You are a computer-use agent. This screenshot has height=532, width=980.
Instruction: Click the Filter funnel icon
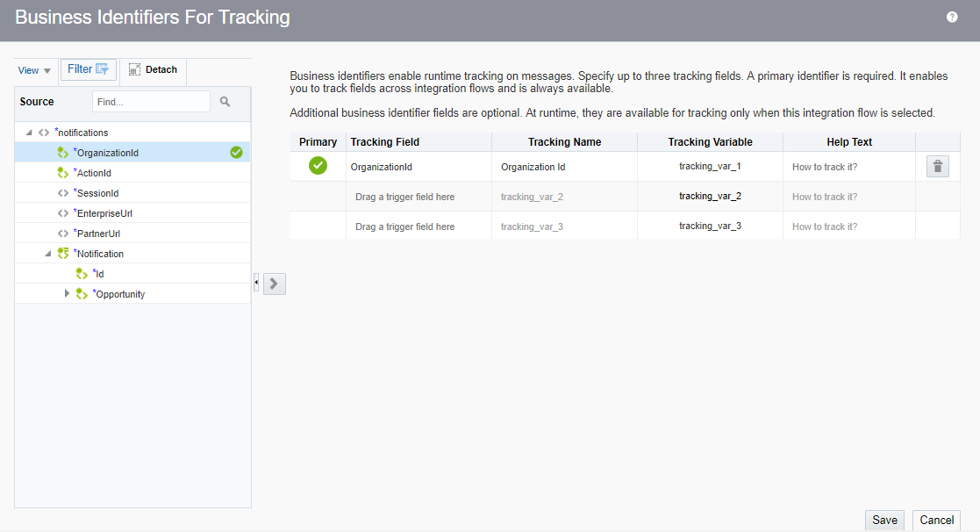[x=102, y=68]
